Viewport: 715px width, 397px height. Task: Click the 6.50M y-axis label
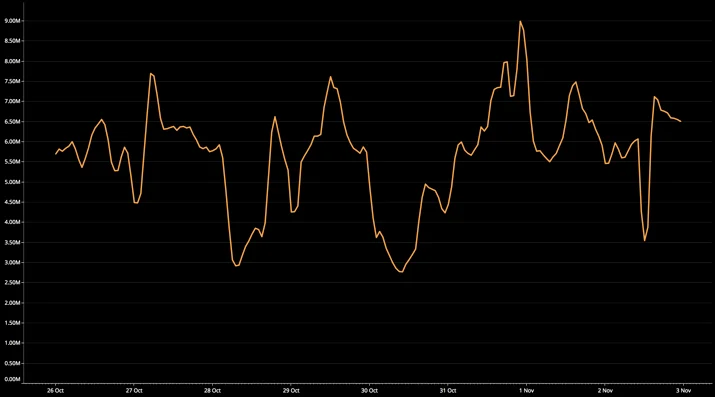[12, 122]
